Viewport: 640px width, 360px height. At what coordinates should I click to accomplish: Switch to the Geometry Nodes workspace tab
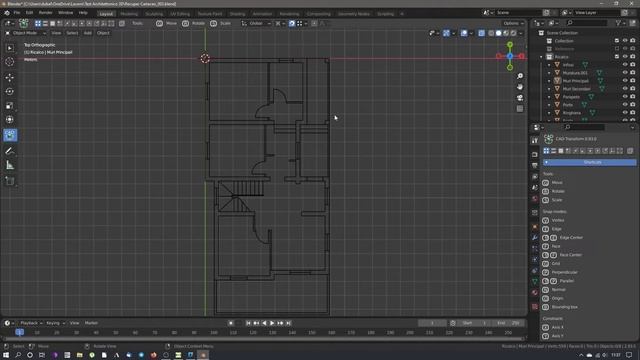353,14
